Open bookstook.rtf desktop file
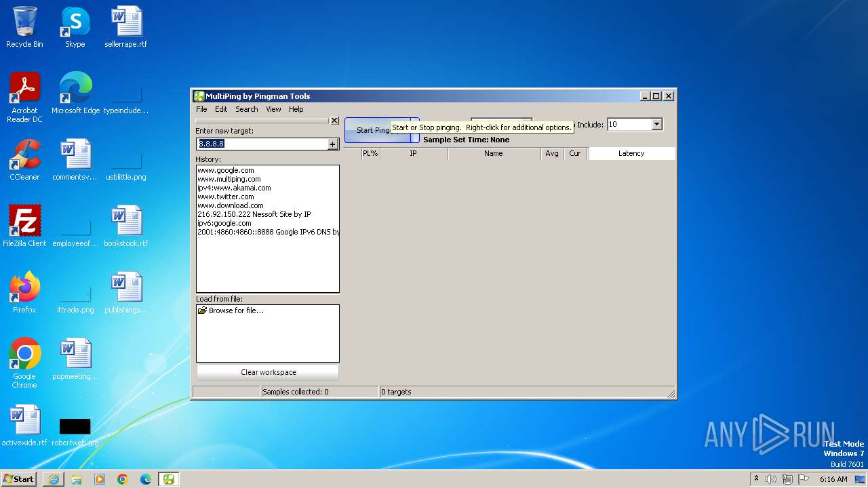Image resolution: width=868 pixels, height=488 pixels. pos(126,226)
